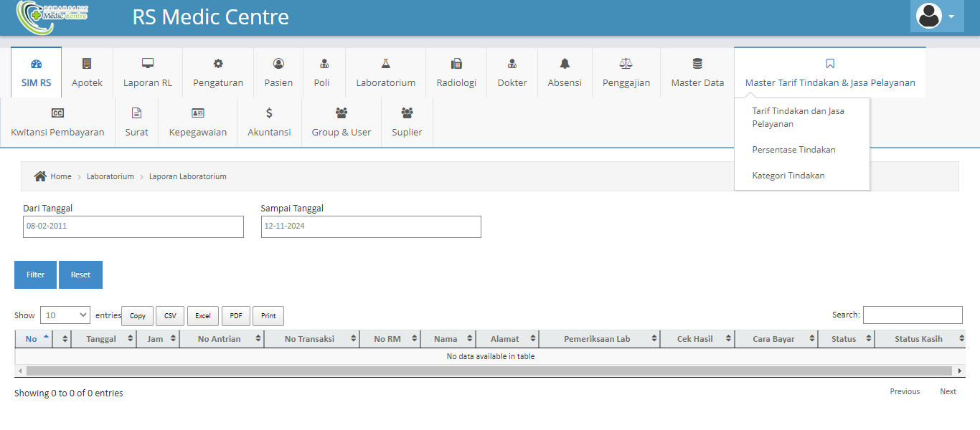Viewport: 980px width, 430px height.
Task: Open the Kwitansi Pembayaran icon
Action: click(x=57, y=113)
